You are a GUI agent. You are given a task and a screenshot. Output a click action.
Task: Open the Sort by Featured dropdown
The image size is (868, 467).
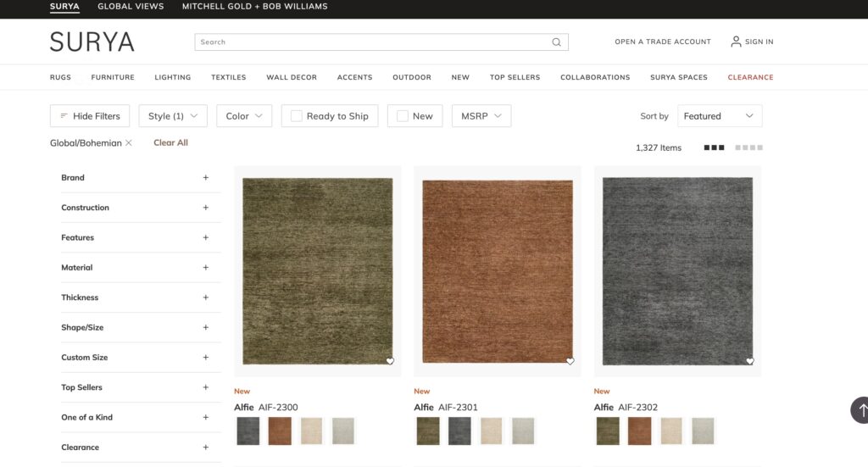720,116
